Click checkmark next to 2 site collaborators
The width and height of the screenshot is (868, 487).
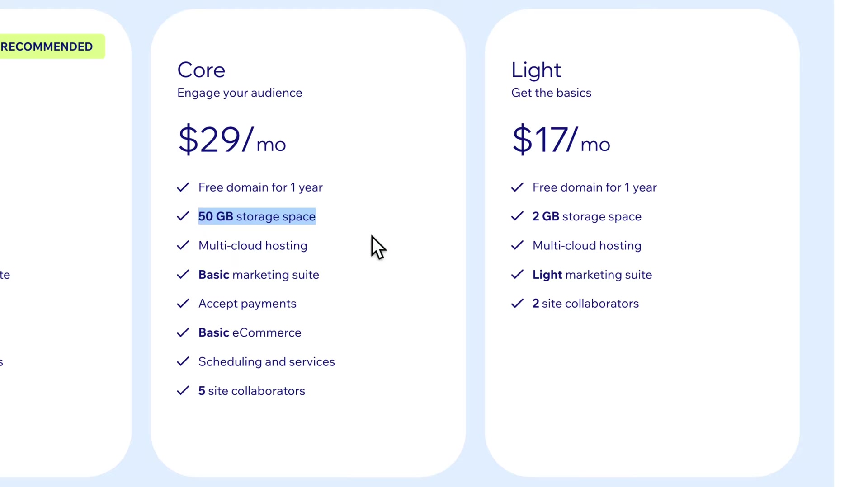pyautogui.click(x=517, y=304)
